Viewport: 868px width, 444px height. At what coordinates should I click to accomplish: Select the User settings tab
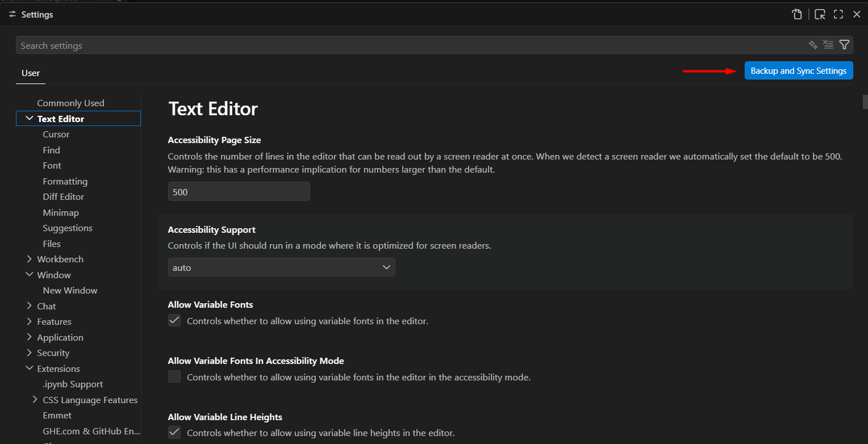(x=31, y=73)
